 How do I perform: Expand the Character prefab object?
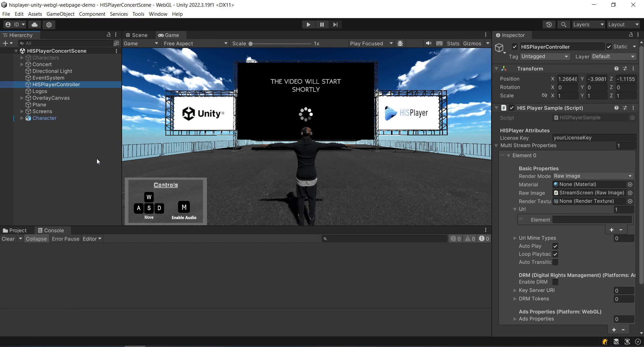coord(22,118)
